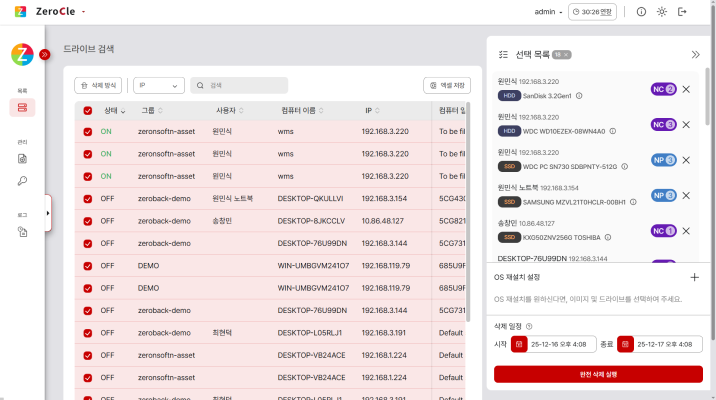Click the drive search input field

coord(239,85)
